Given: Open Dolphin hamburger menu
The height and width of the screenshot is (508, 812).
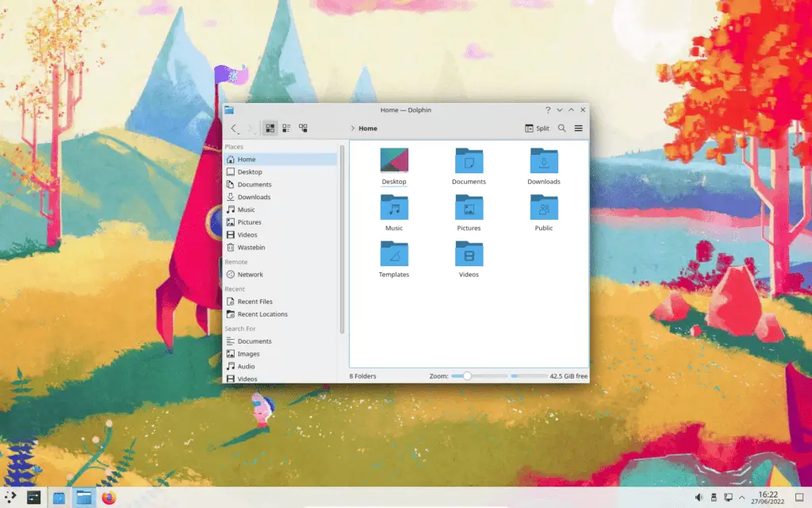Looking at the screenshot, I should (x=578, y=128).
